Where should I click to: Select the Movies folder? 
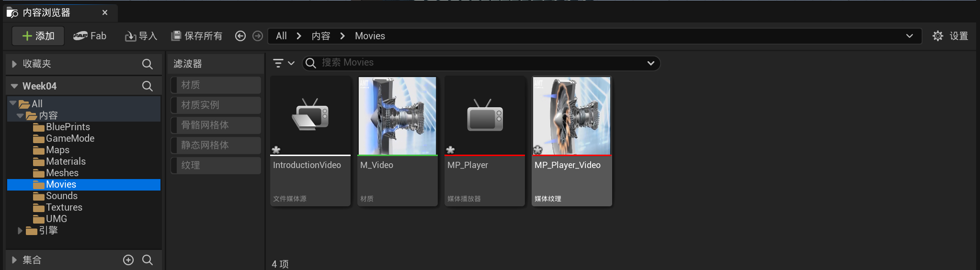point(84,184)
